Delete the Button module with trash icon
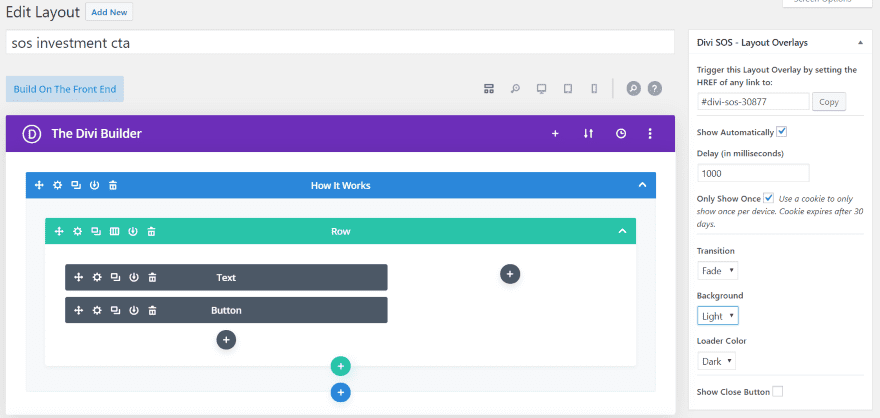This screenshot has width=880, height=418. (152, 310)
